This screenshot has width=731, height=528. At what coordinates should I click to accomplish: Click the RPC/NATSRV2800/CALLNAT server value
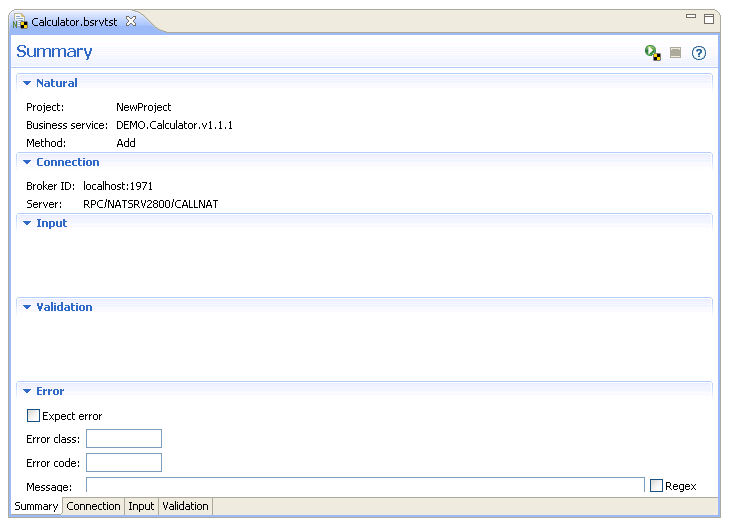click(x=151, y=204)
